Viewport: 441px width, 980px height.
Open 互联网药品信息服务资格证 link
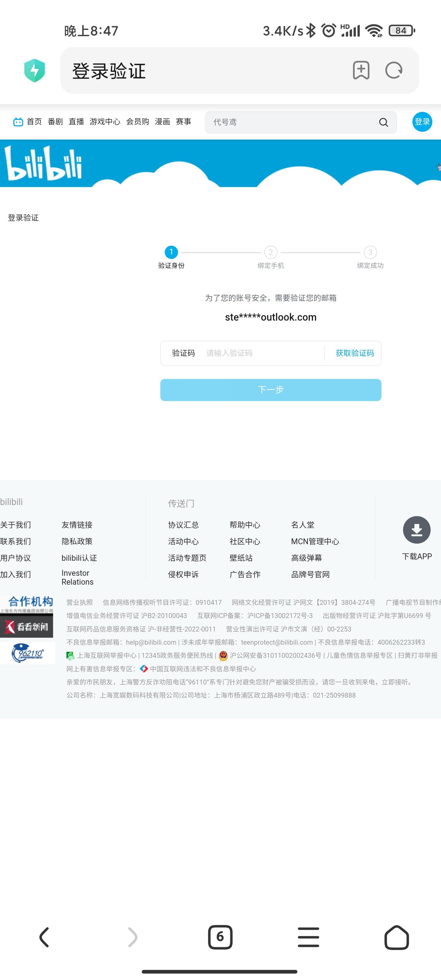tap(141, 629)
